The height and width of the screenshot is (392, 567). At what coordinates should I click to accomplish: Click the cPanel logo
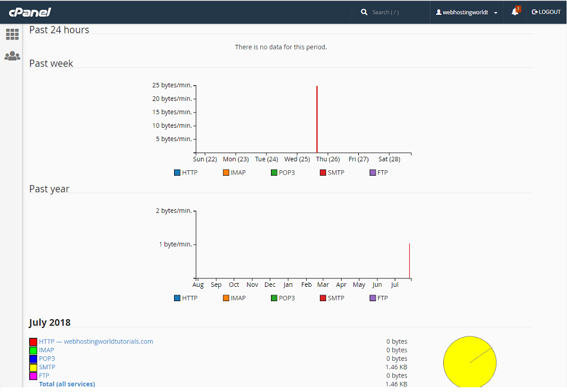pos(29,11)
